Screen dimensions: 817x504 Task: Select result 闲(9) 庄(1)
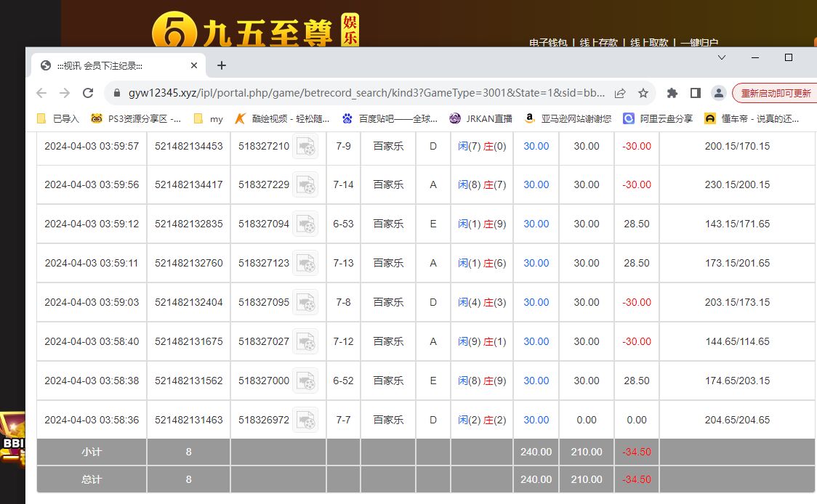[482, 341]
